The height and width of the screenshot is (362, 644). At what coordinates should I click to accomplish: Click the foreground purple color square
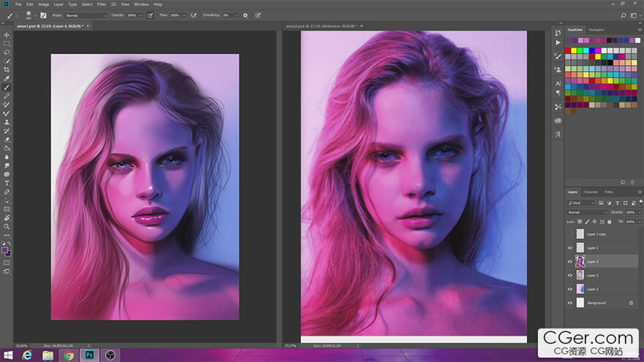click(x=4, y=250)
